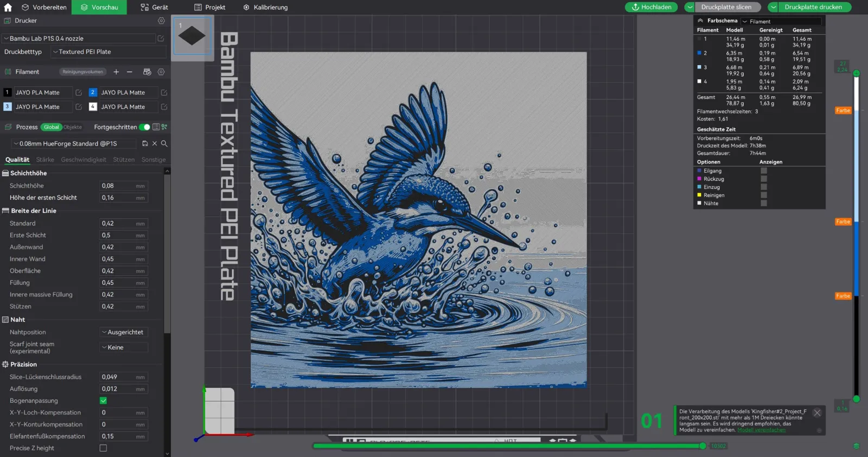The image size is (868, 457).
Task: Open the filament settings gear icon
Action: point(161,72)
